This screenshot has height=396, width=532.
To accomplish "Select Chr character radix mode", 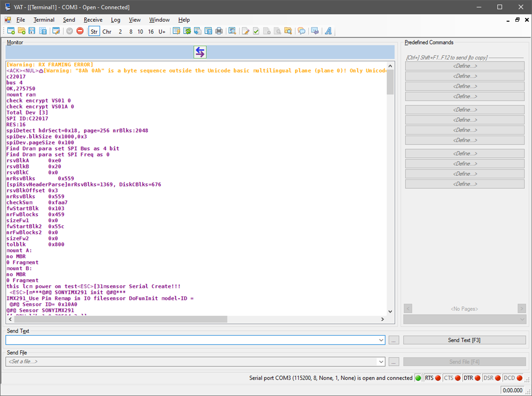I will coord(107,32).
